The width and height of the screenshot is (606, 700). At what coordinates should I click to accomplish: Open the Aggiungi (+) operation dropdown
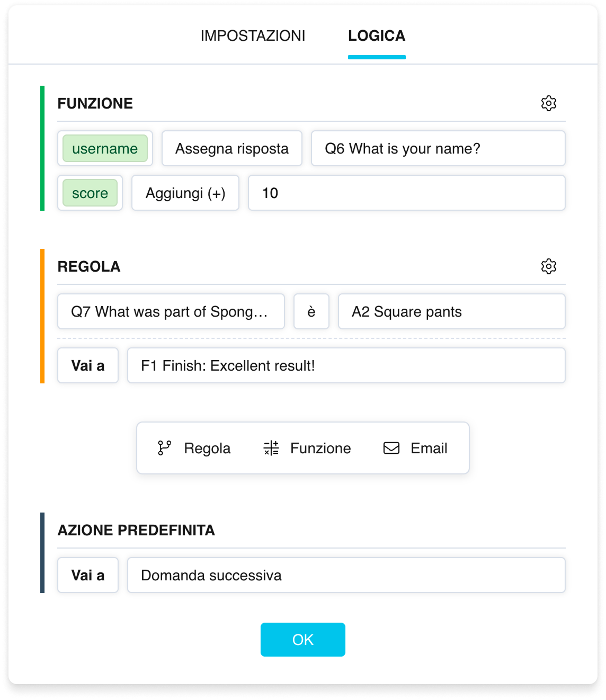coord(185,193)
